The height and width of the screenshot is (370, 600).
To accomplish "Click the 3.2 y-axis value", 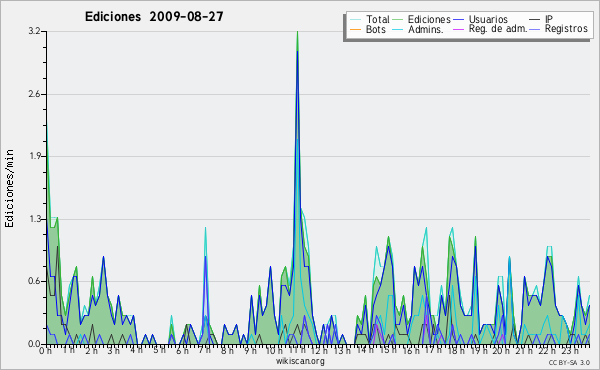I will (34, 31).
